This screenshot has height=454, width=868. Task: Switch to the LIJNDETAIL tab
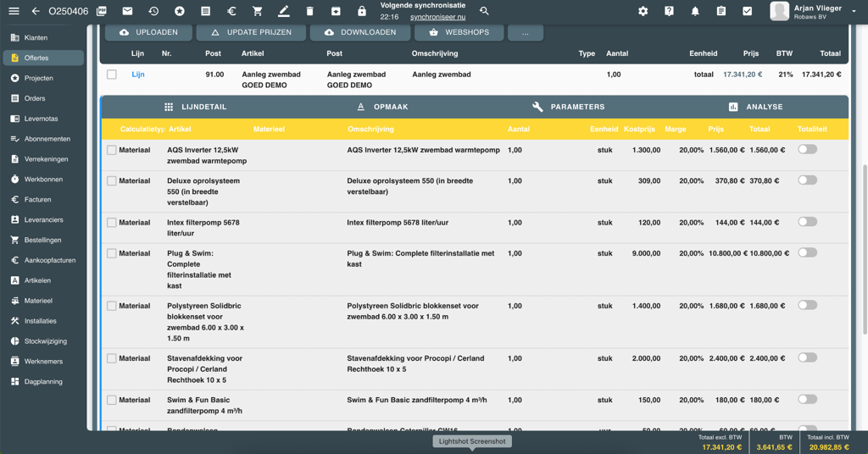click(x=196, y=107)
